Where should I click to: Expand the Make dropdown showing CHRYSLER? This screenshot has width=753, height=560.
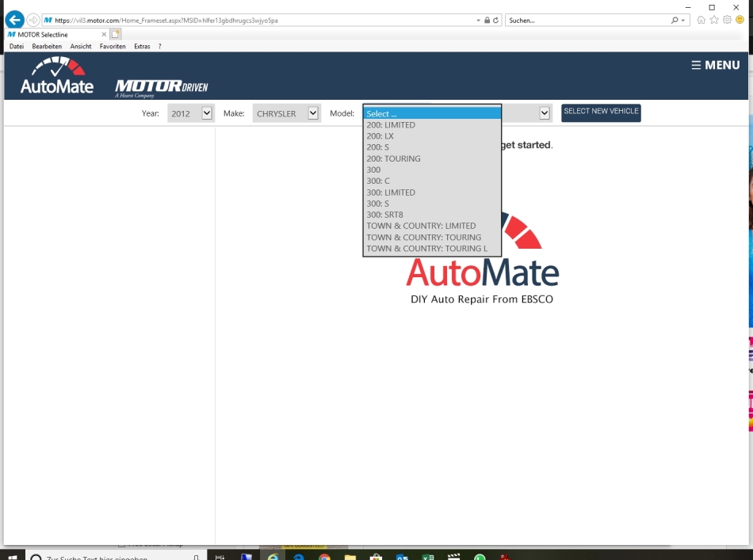tap(313, 113)
